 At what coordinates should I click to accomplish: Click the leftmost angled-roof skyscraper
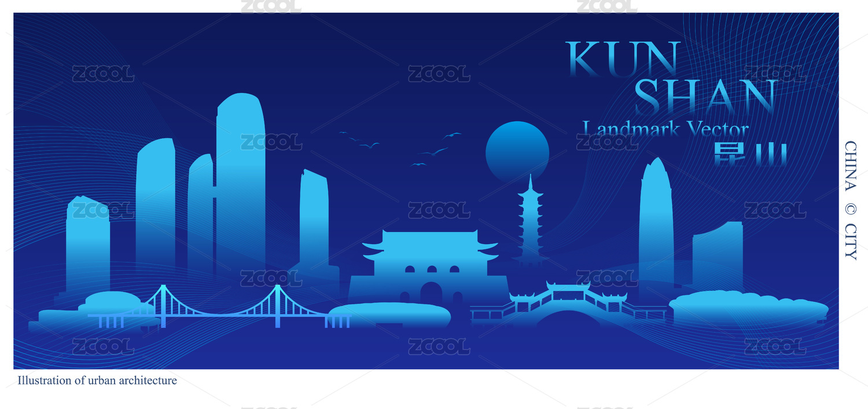click(88, 243)
